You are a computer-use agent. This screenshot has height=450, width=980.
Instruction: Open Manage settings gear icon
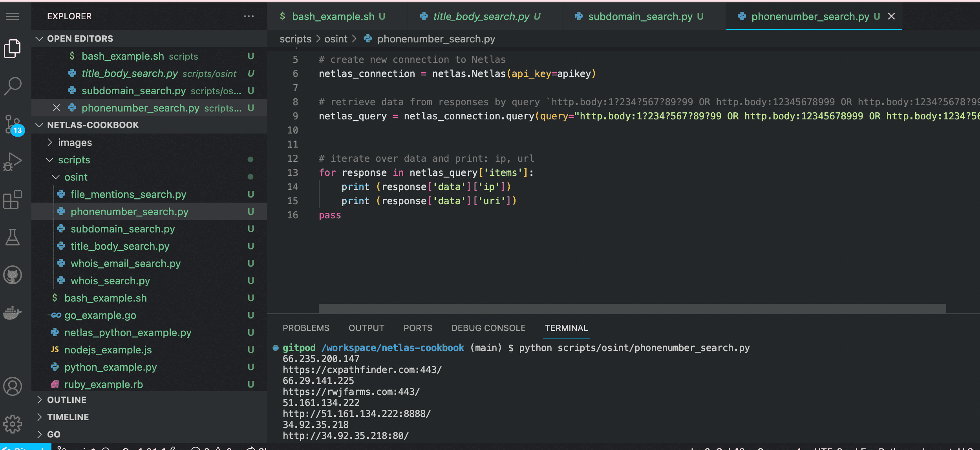tap(13, 424)
